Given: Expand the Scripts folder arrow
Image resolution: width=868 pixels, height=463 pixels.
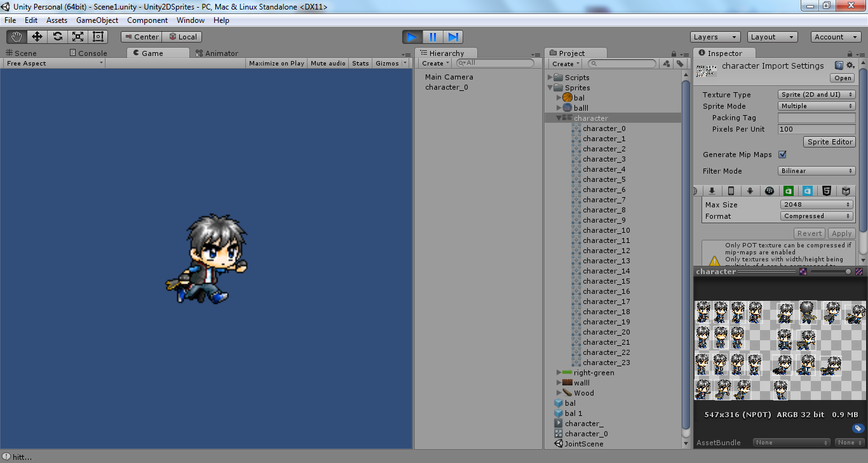Looking at the screenshot, I should pyautogui.click(x=550, y=78).
